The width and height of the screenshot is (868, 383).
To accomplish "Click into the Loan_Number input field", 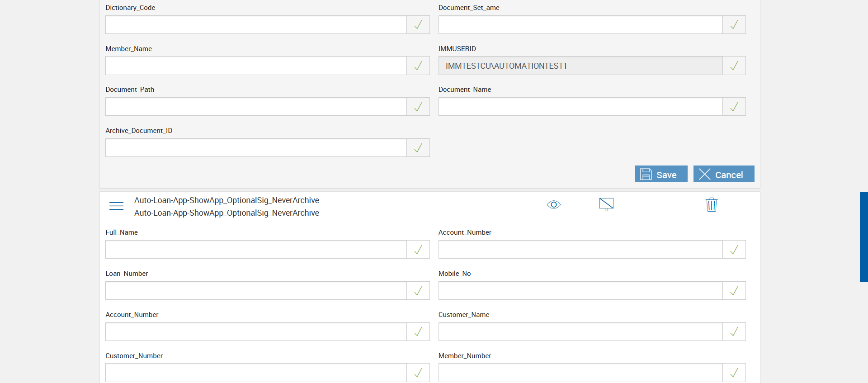I will click(x=256, y=291).
